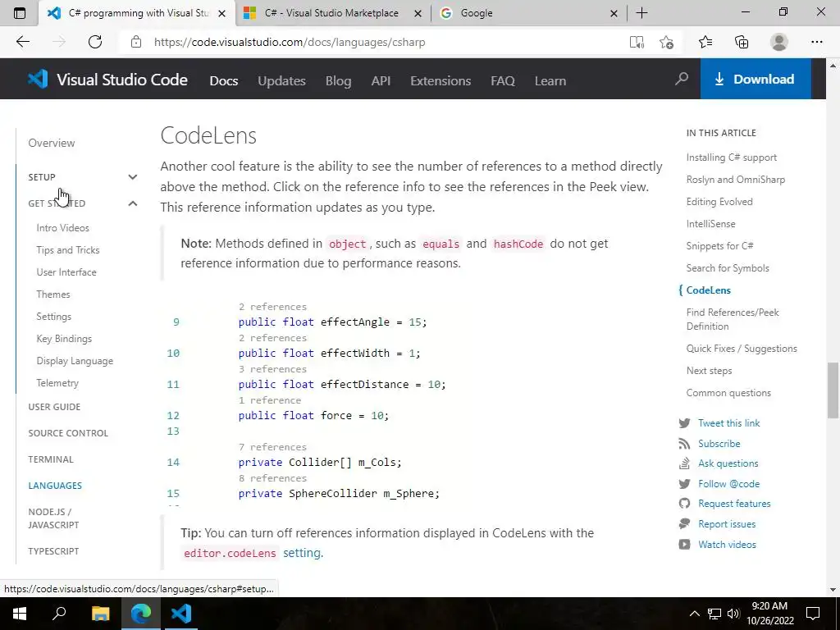Image resolution: width=840 pixels, height=630 pixels.
Task: Open the FAQ navigation item
Action: pyautogui.click(x=503, y=81)
